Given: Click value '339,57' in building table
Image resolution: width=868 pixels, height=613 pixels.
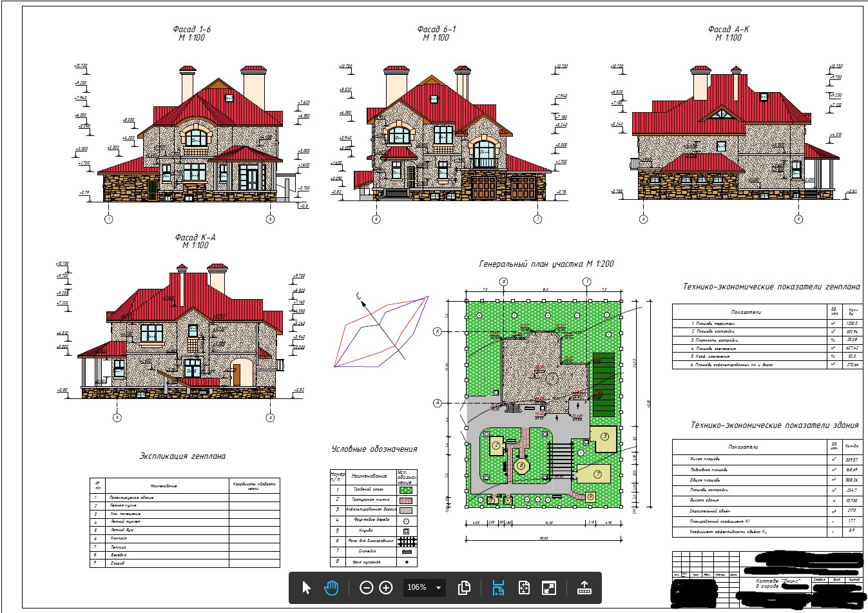Looking at the screenshot, I should click(852, 460).
